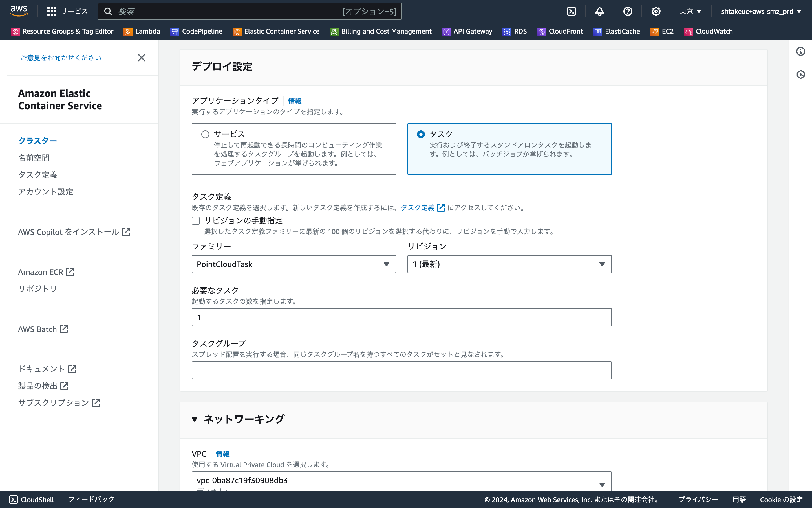This screenshot has height=508, width=812.
Task: Open プライバシー in the footer
Action: 698,499
